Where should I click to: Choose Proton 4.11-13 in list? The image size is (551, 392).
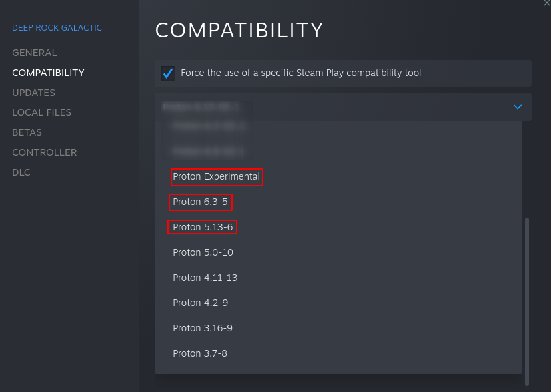click(205, 278)
